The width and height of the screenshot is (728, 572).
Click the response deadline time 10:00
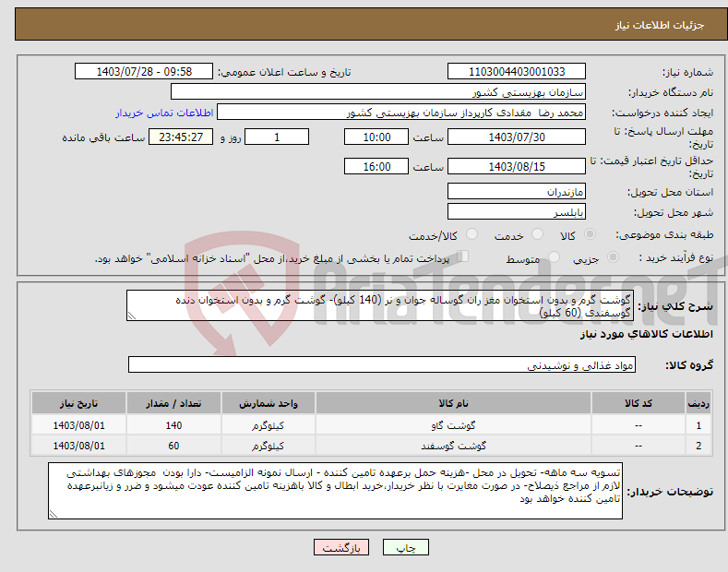376,137
